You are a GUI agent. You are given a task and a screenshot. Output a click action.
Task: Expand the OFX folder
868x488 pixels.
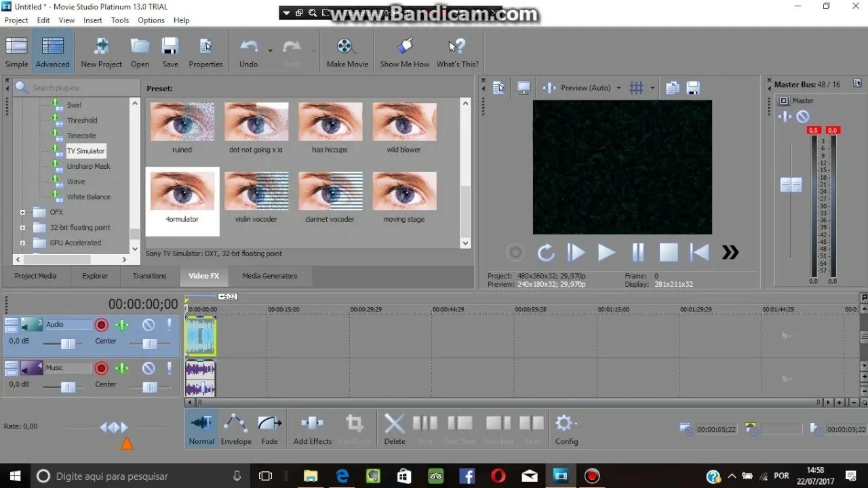tap(22, 212)
